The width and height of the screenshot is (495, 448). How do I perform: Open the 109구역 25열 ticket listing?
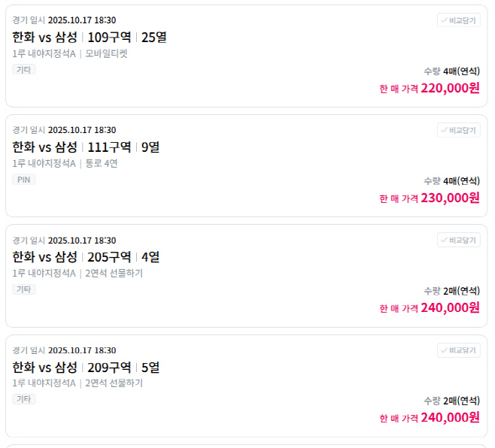(x=90, y=37)
